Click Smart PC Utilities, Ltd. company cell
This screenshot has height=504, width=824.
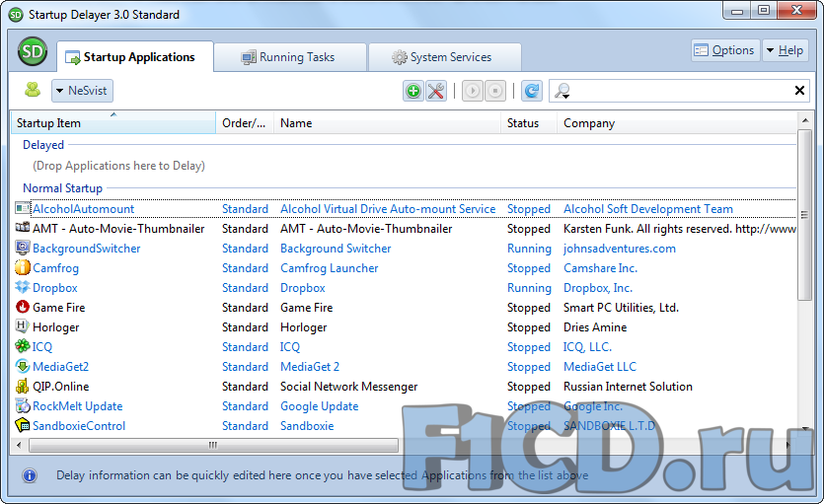(621, 308)
